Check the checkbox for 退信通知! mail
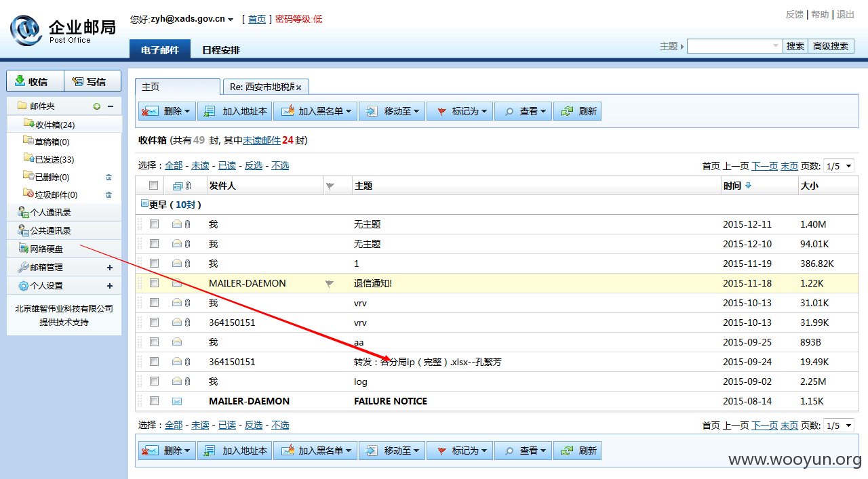 pos(155,283)
